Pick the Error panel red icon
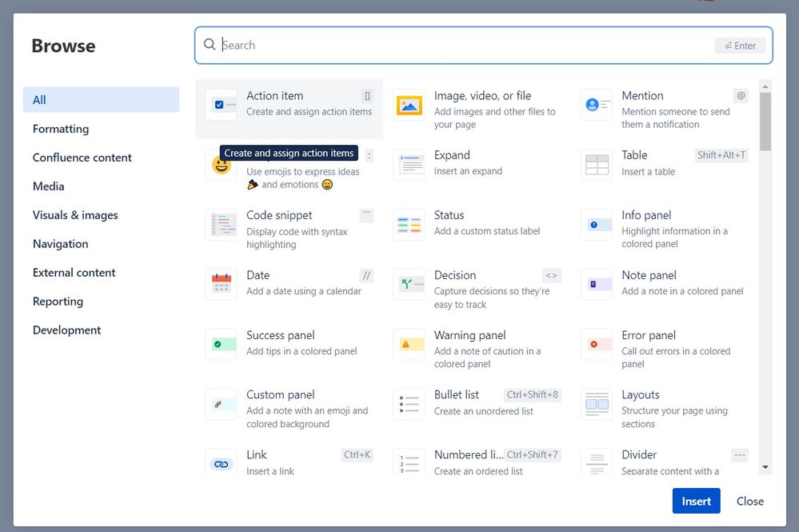The image size is (799, 532). 596,345
